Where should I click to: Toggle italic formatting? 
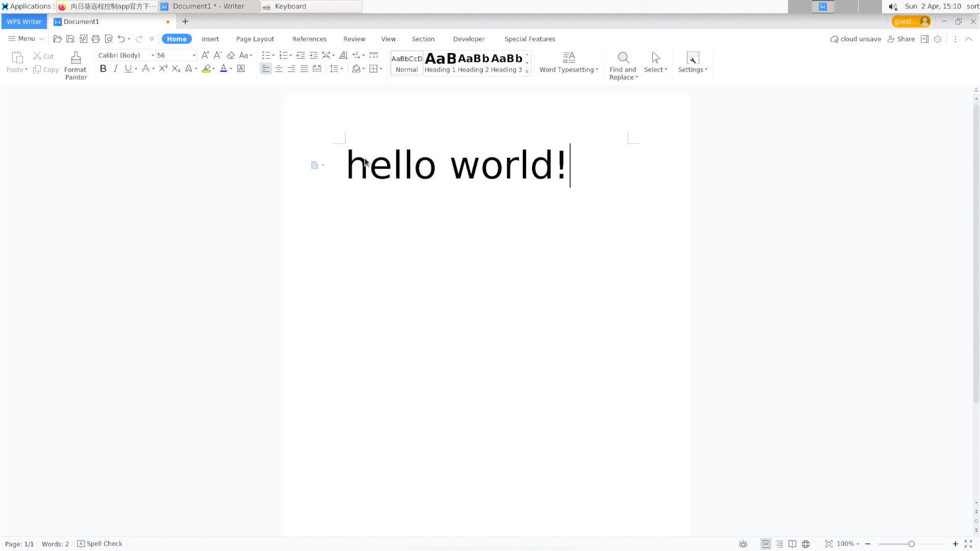tap(116, 68)
